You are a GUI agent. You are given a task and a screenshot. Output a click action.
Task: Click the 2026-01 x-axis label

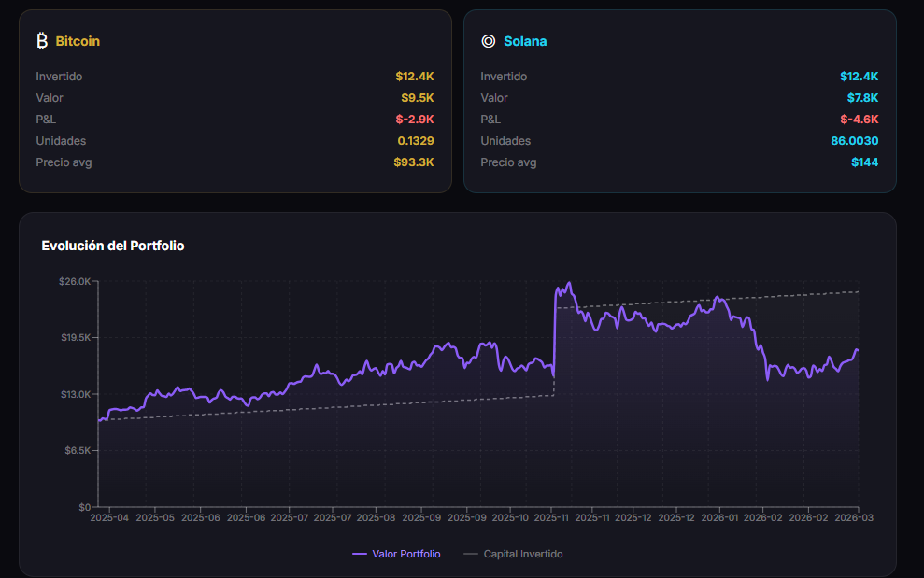click(719, 517)
